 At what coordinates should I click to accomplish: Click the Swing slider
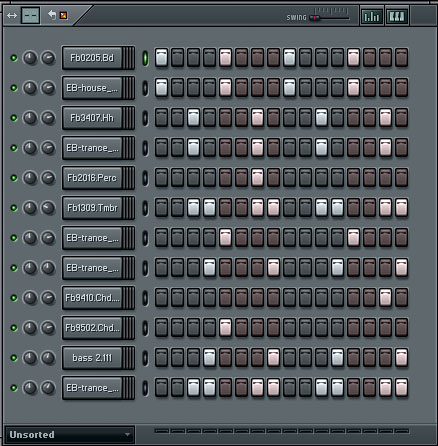click(x=329, y=18)
